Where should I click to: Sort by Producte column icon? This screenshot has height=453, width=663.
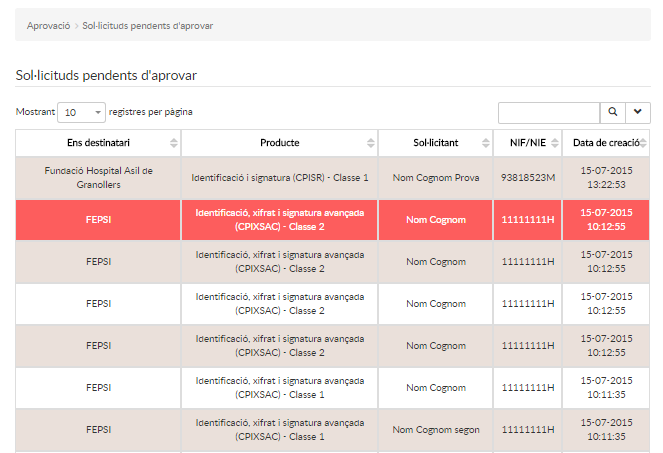371,143
